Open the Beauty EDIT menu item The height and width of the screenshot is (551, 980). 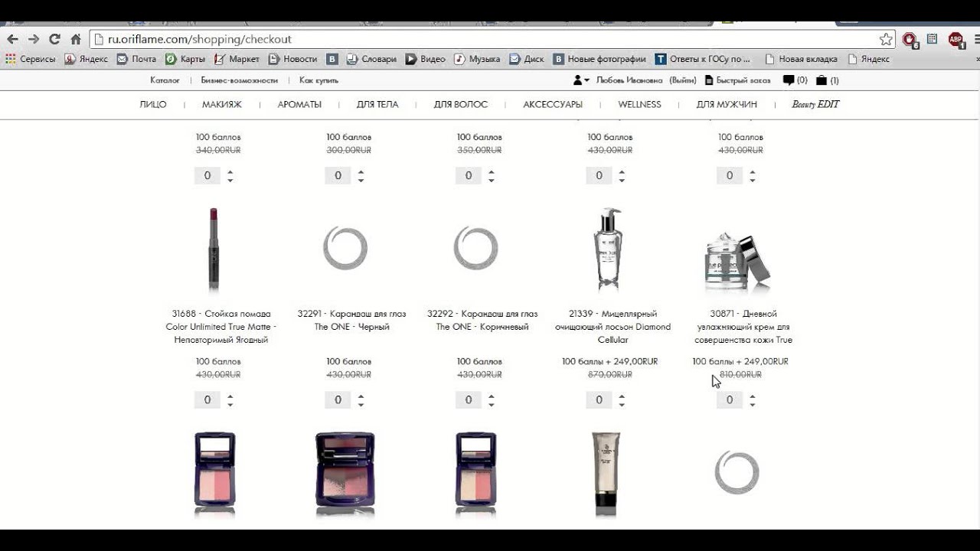pos(815,105)
